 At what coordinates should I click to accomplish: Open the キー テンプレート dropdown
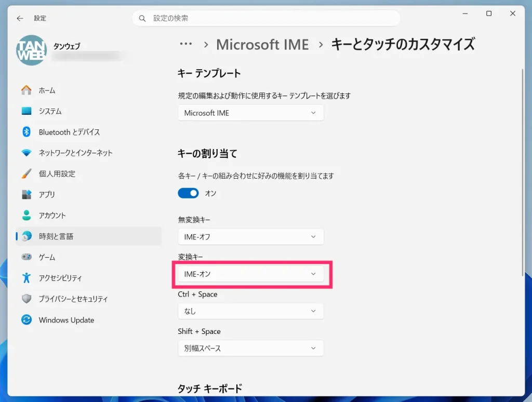coord(251,113)
